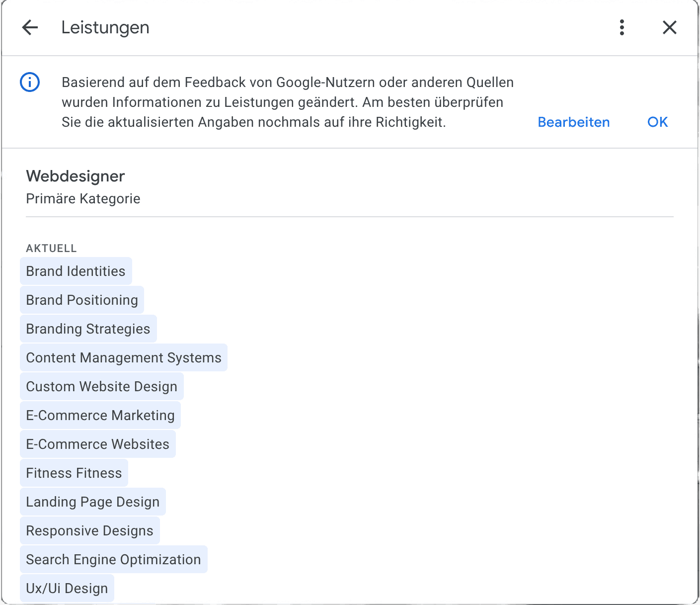The height and width of the screenshot is (605, 700).
Task: Select the E-Commerce Marketing chip
Action: [100, 415]
